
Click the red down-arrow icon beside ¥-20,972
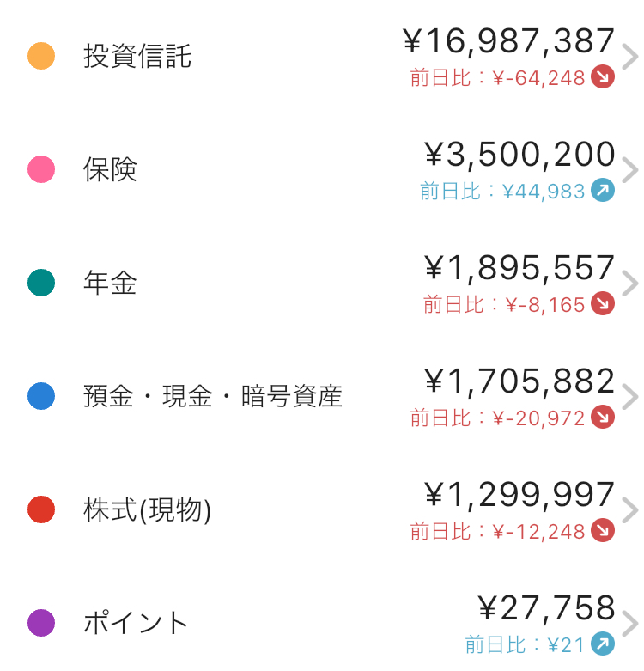[603, 417]
